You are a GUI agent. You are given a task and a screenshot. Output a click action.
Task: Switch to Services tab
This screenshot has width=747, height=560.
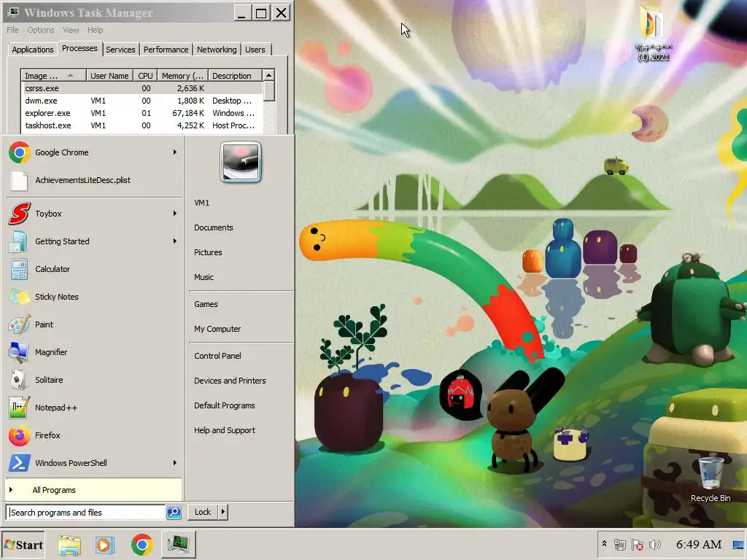pos(120,50)
